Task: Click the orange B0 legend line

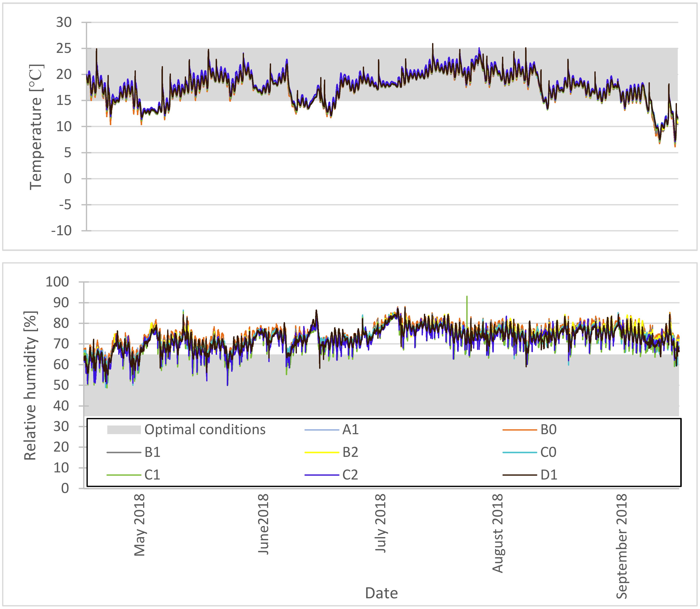Action: coord(519,430)
